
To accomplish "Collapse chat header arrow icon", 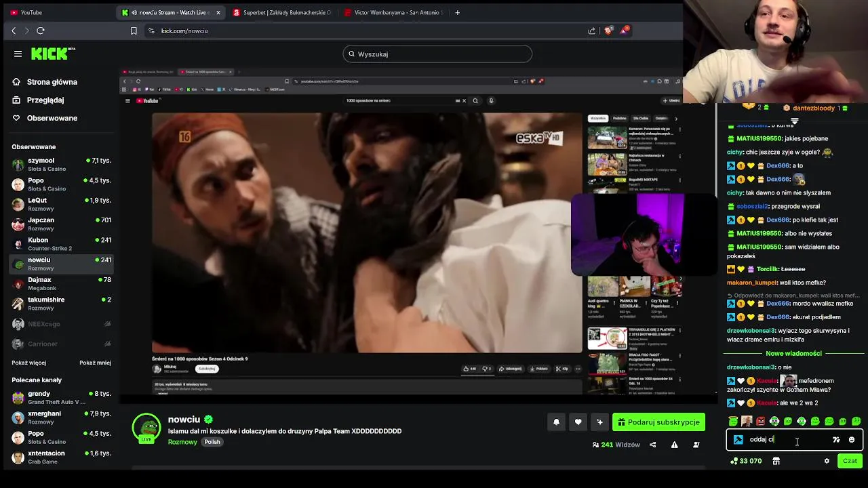I will pyautogui.click(x=794, y=121).
